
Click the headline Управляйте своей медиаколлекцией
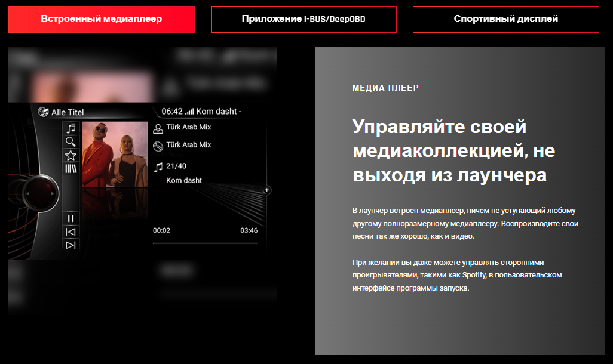(x=454, y=151)
